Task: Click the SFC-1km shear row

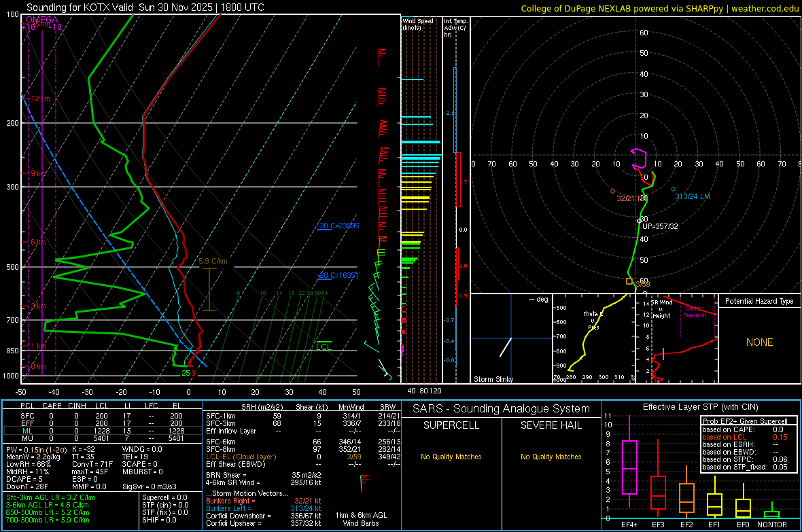Action: tap(303, 416)
